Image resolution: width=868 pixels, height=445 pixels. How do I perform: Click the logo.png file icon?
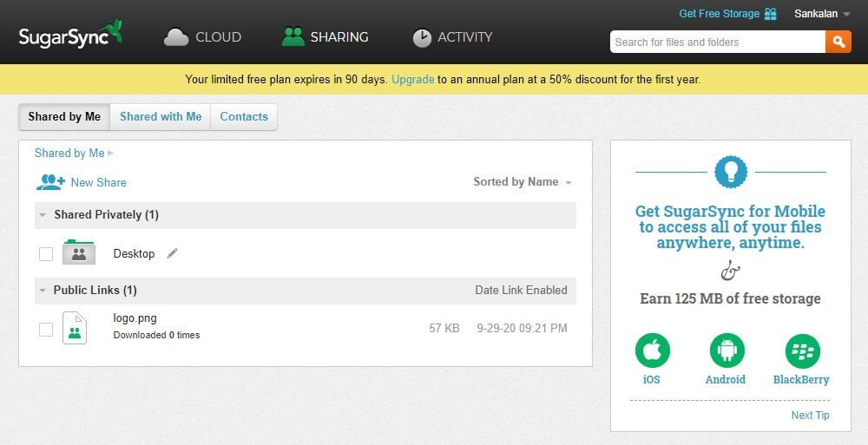tap(75, 328)
